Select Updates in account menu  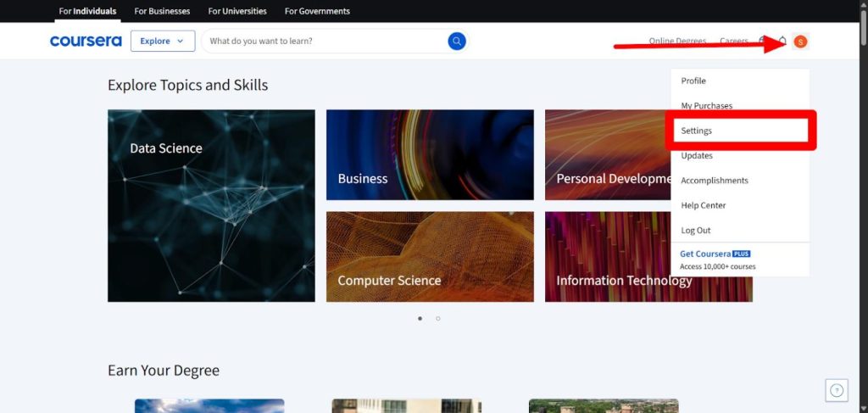pos(740,155)
